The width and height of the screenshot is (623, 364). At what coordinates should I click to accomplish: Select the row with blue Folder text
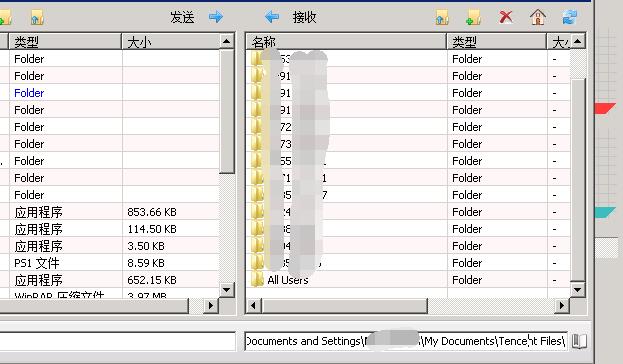click(109, 93)
